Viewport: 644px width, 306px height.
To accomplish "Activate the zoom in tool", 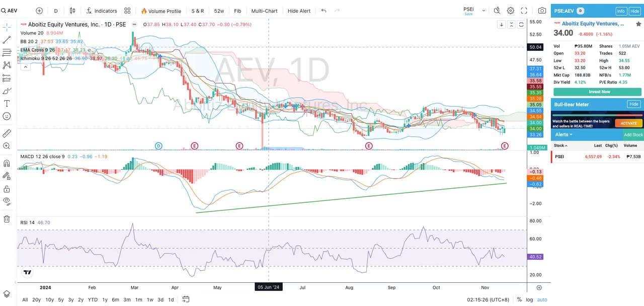I will (x=7, y=146).
